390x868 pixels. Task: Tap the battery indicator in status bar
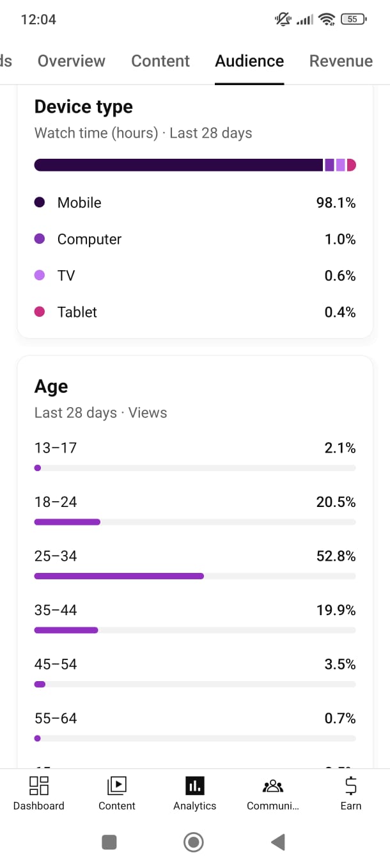(x=353, y=19)
